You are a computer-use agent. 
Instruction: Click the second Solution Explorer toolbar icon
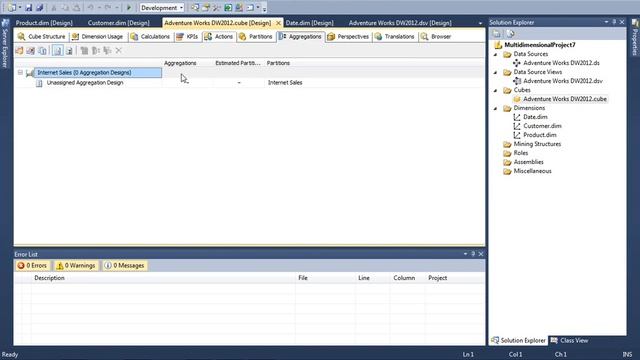(510, 34)
